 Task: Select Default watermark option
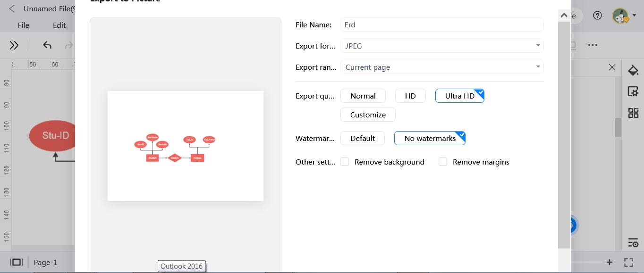tap(363, 138)
